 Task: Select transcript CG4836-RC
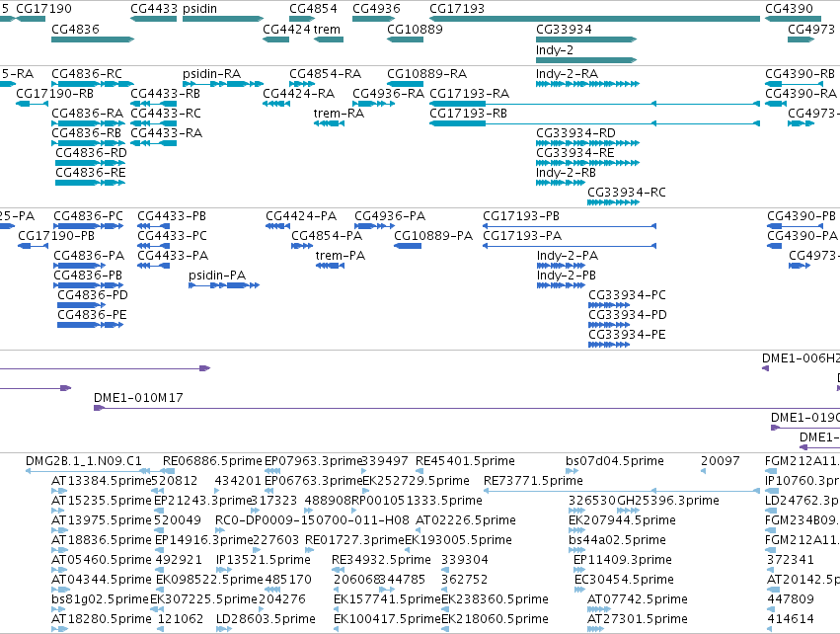tap(87, 73)
